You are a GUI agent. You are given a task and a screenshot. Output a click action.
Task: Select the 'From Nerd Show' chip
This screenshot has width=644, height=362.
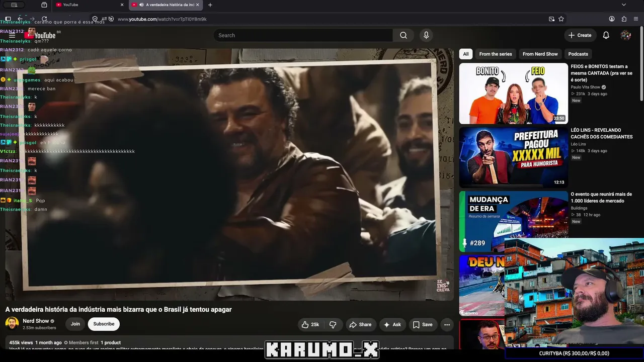(x=540, y=54)
